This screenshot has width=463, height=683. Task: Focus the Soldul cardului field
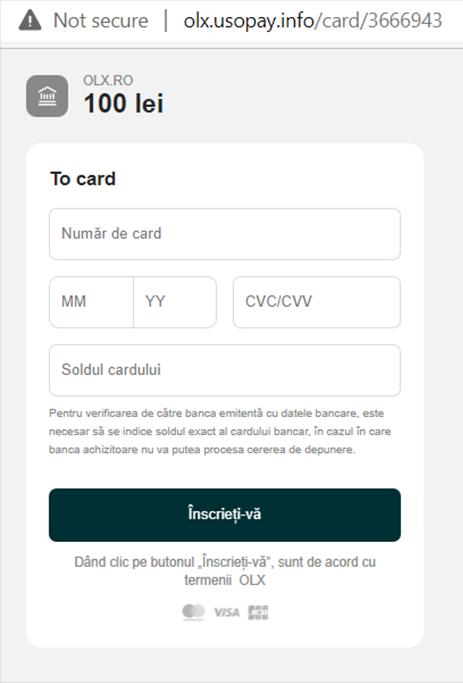click(225, 370)
